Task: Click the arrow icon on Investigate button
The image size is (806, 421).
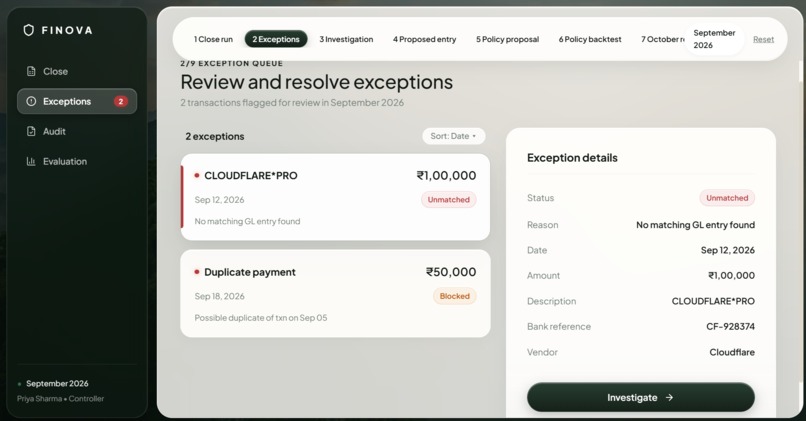Action: (x=669, y=397)
